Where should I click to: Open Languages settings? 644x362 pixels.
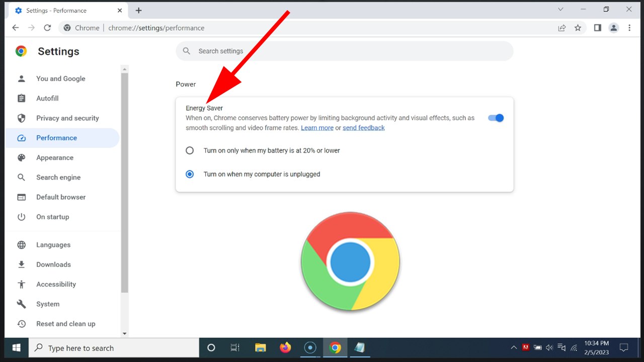point(53,245)
